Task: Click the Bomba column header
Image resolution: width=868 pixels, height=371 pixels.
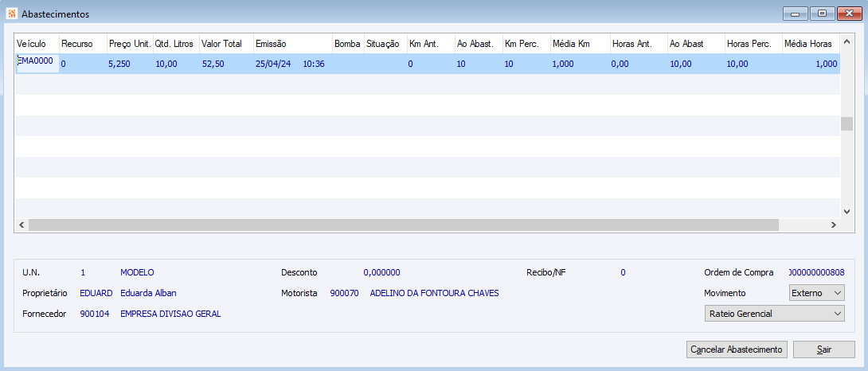Action: (348, 44)
